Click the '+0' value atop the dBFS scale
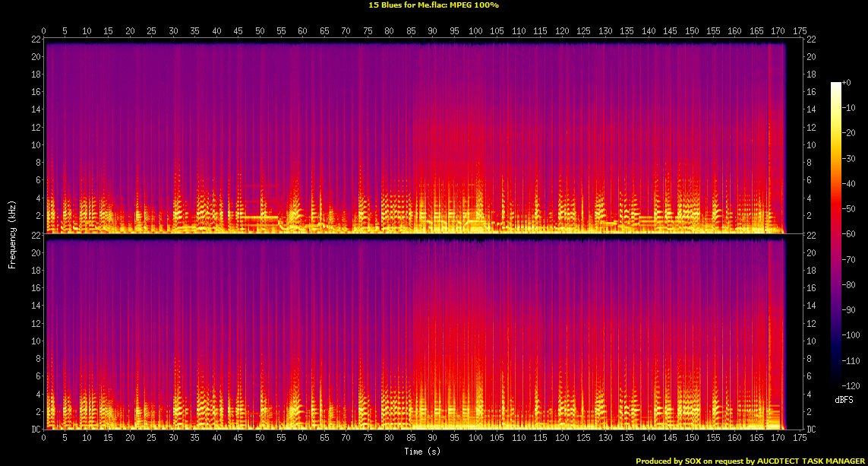The height and width of the screenshot is (466, 868). [846, 82]
